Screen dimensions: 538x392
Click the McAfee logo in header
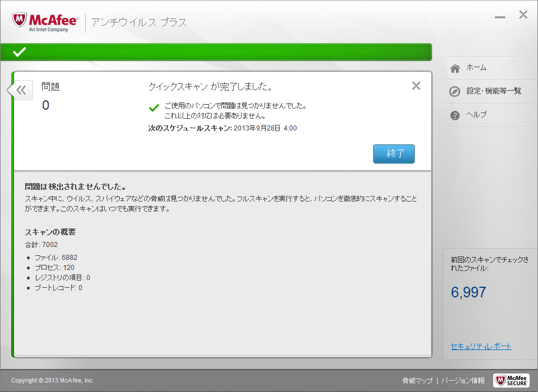[x=45, y=22]
